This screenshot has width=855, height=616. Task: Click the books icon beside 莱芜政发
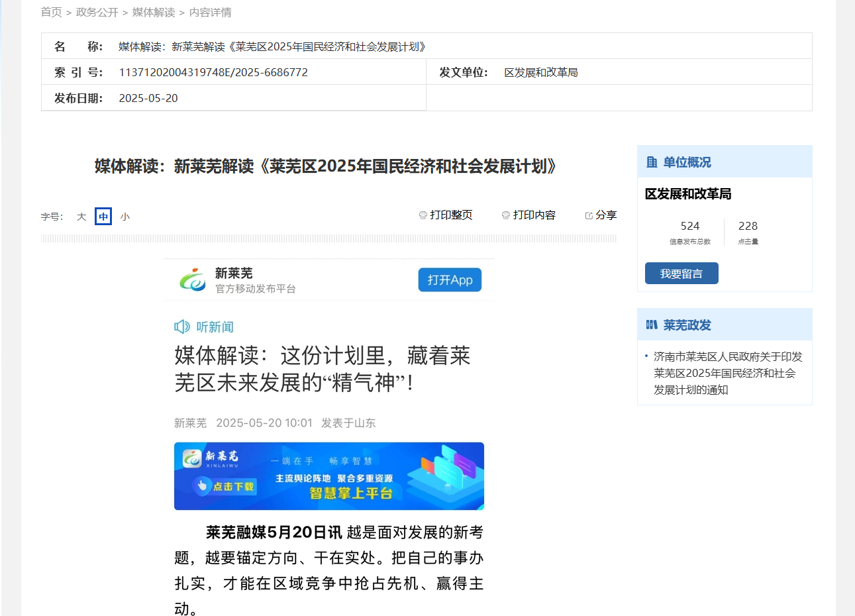(x=652, y=325)
